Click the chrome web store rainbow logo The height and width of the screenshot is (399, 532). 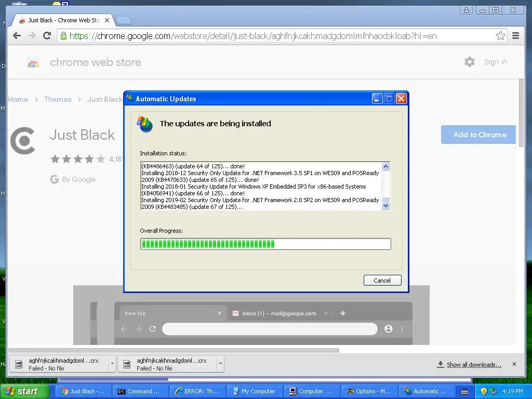[33, 63]
